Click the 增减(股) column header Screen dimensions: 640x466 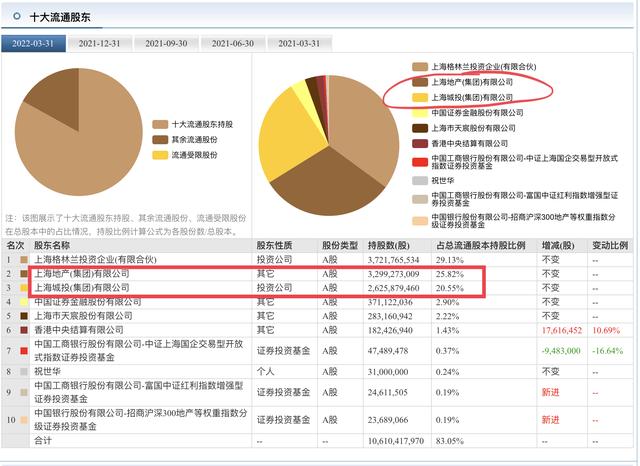coord(558,245)
